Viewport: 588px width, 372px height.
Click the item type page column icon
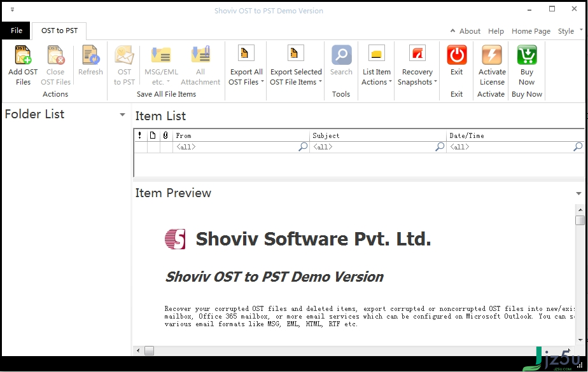coord(153,135)
